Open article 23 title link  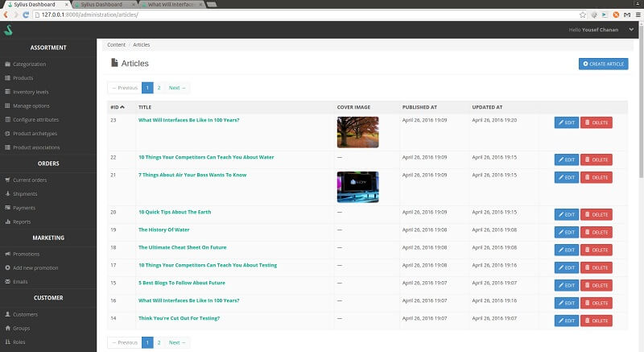(x=188, y=120)
